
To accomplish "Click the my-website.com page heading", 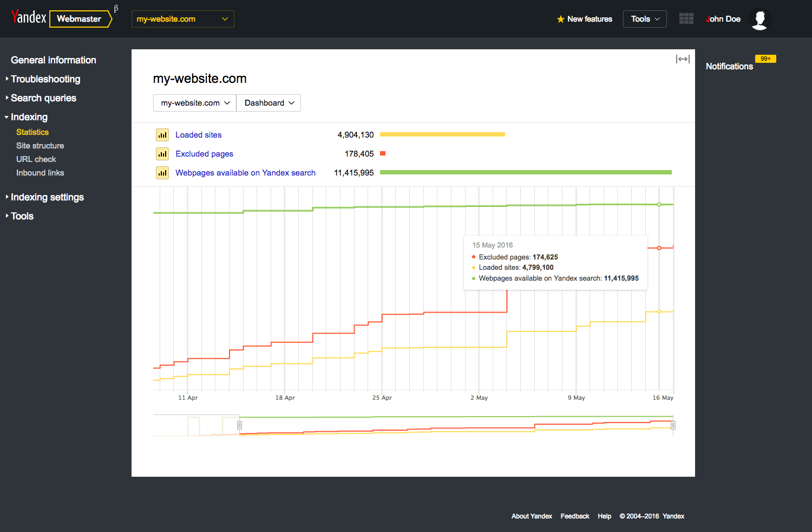I will [x=200, y=79].
